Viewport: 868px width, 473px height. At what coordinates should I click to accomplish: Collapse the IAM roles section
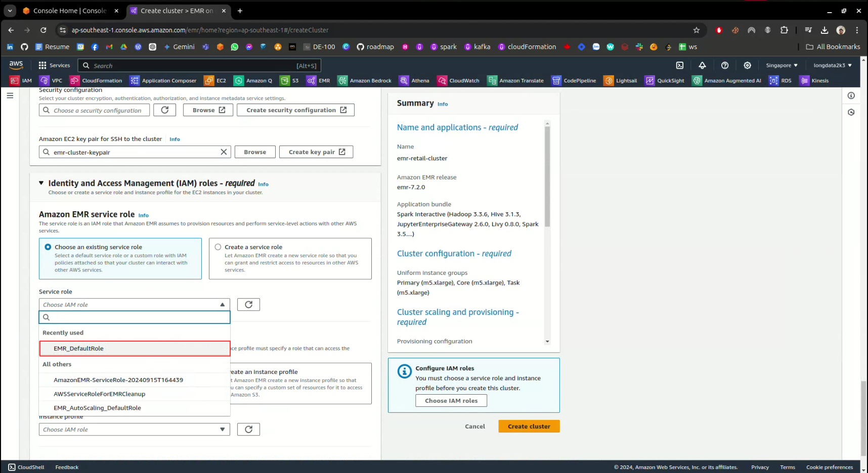pyautogui.click(x=41, y=183)
